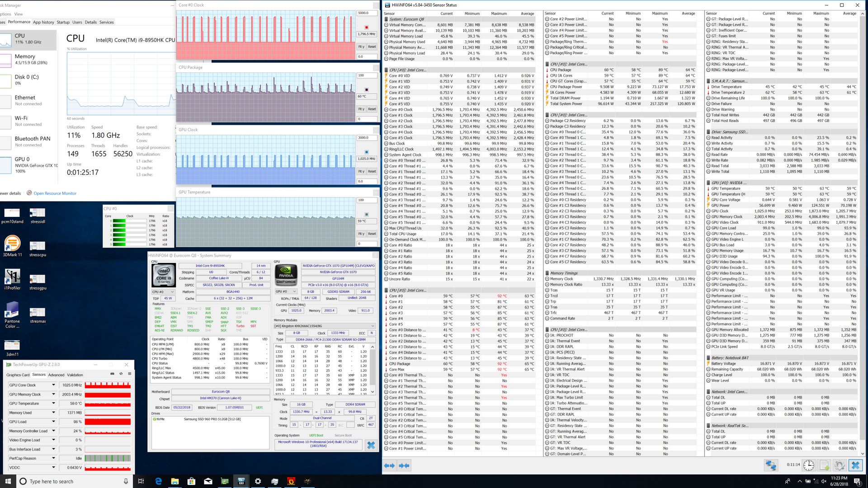Click the blue color swatch on GPU Clock graph
Screen dimensions: 868x488
click(367, 152)
